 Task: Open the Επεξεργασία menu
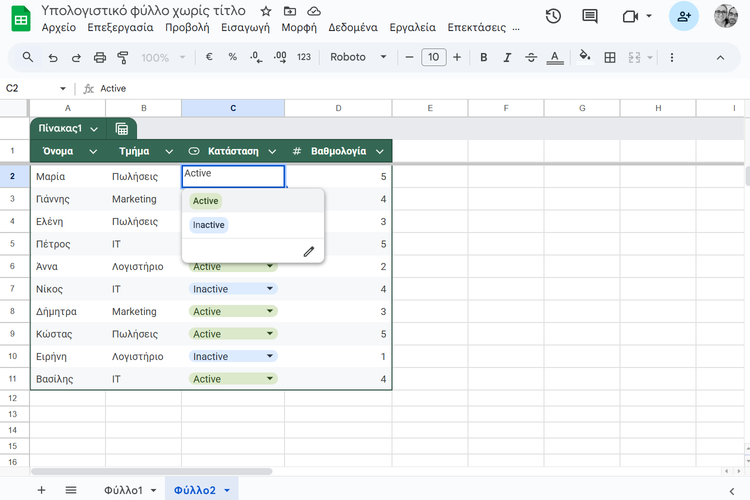(x=121, y=27)
